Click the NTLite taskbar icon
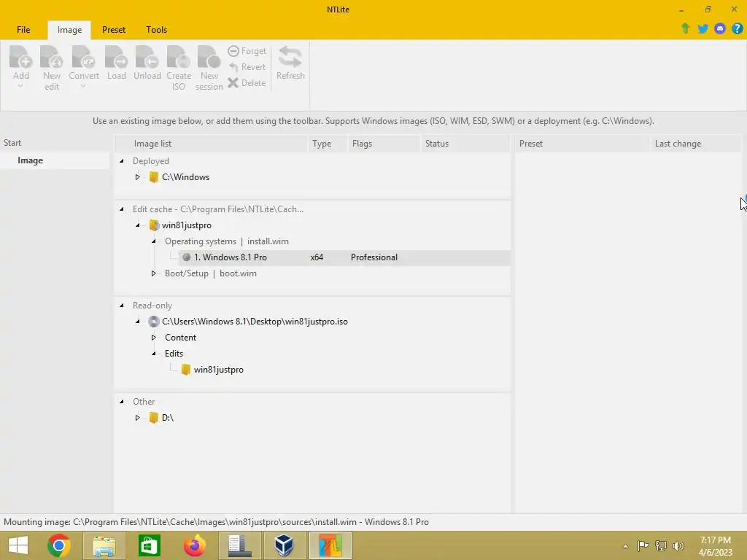 [x=330, y=545]
